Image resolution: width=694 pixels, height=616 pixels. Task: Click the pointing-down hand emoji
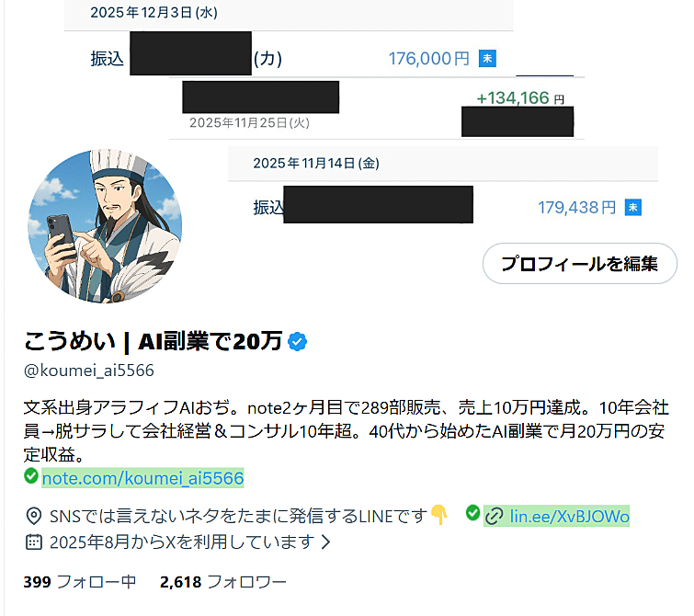pos(439,515)
